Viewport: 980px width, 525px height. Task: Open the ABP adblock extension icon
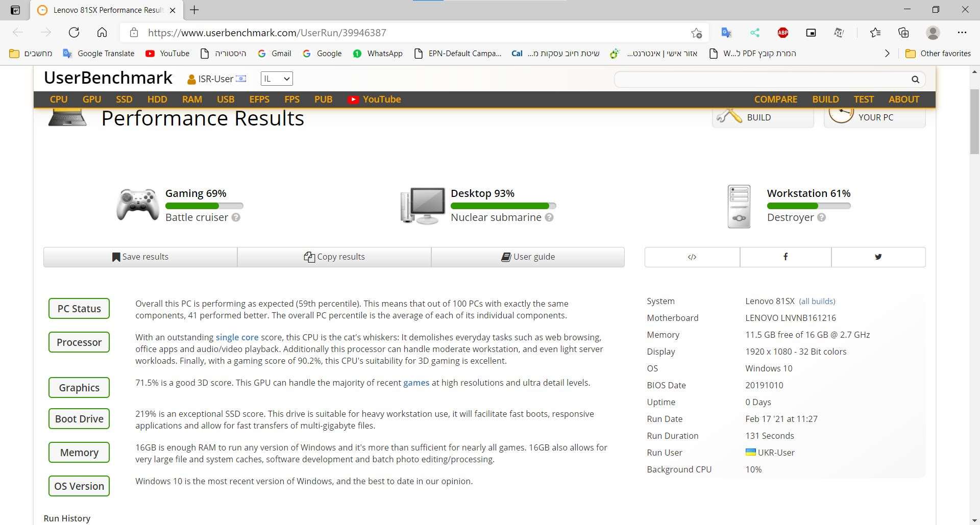coord(782,33)
